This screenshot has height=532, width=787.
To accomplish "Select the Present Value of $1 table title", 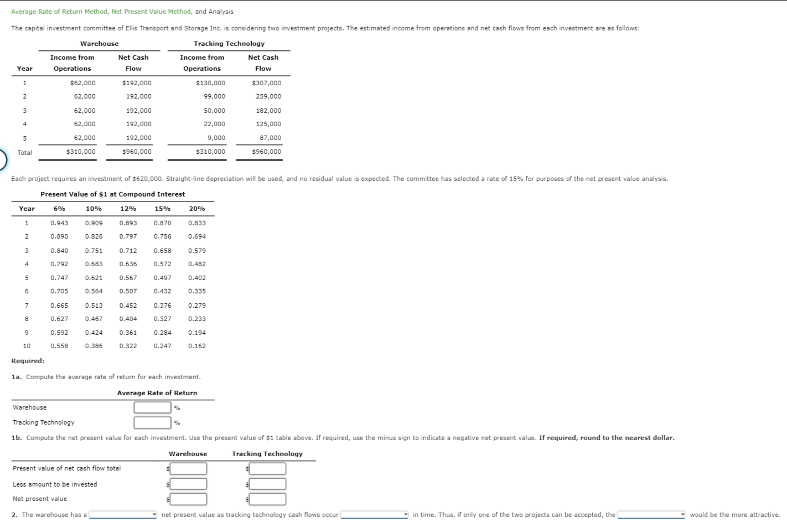I will tap(112, 194).
